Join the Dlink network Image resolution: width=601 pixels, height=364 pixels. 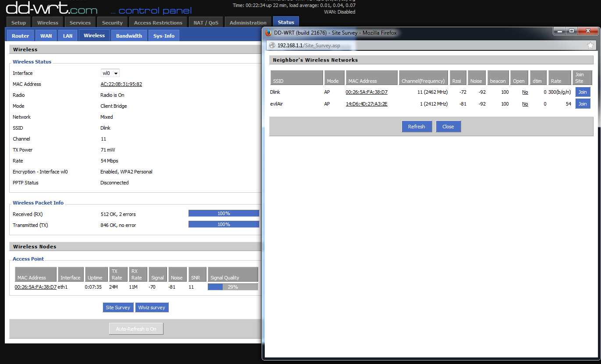pos(583,92)
